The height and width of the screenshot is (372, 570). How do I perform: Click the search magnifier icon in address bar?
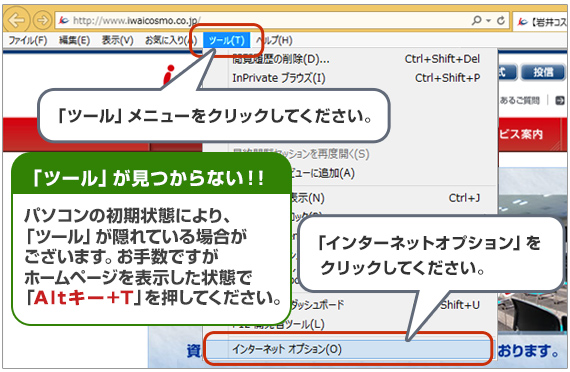[x=477, y=20]
